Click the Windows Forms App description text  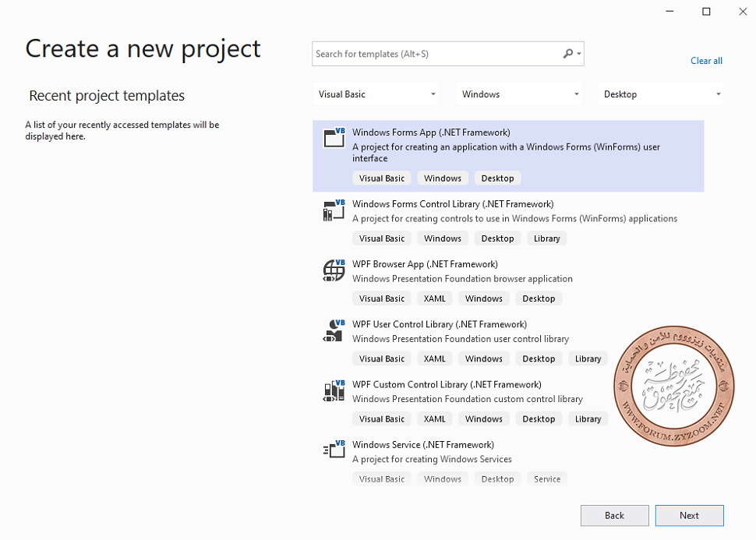point(506,153)
